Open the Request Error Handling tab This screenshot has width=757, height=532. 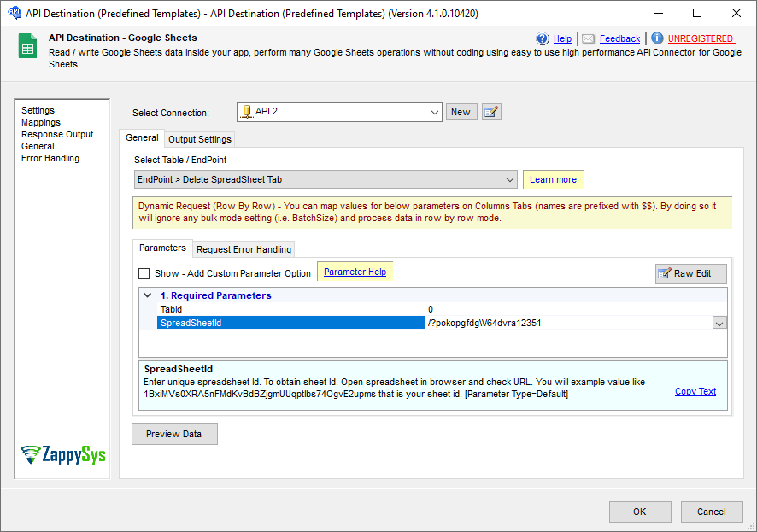(x=244, y=249)
